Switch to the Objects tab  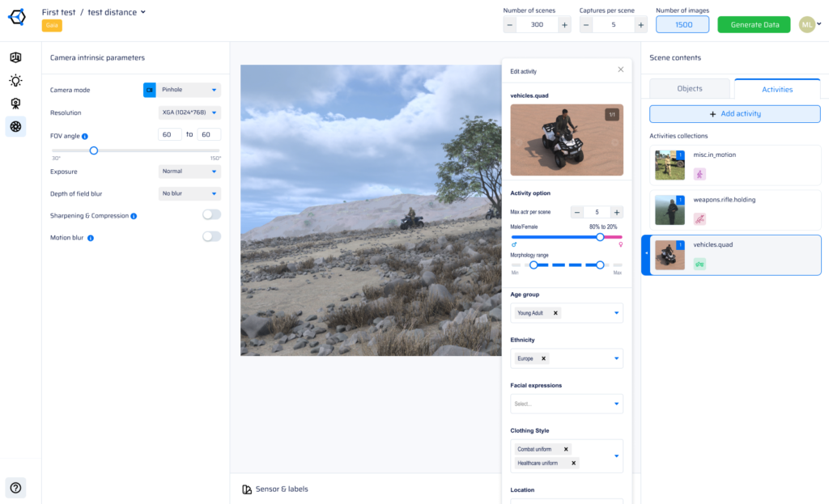click(x=690, y=89)
